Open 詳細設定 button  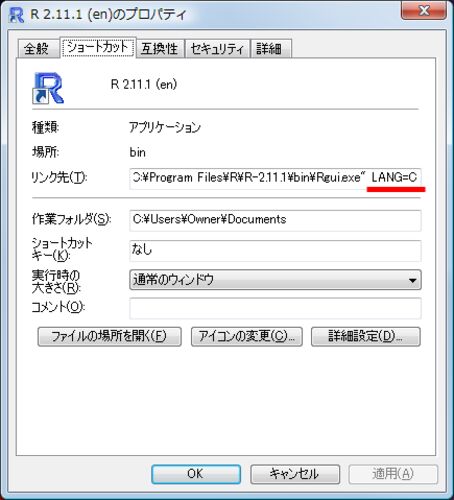[x=366, y=336]
